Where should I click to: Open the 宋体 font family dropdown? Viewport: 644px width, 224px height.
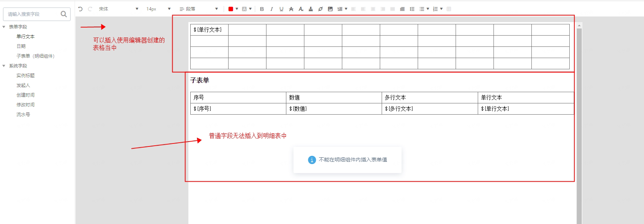[x=119, y=9]
